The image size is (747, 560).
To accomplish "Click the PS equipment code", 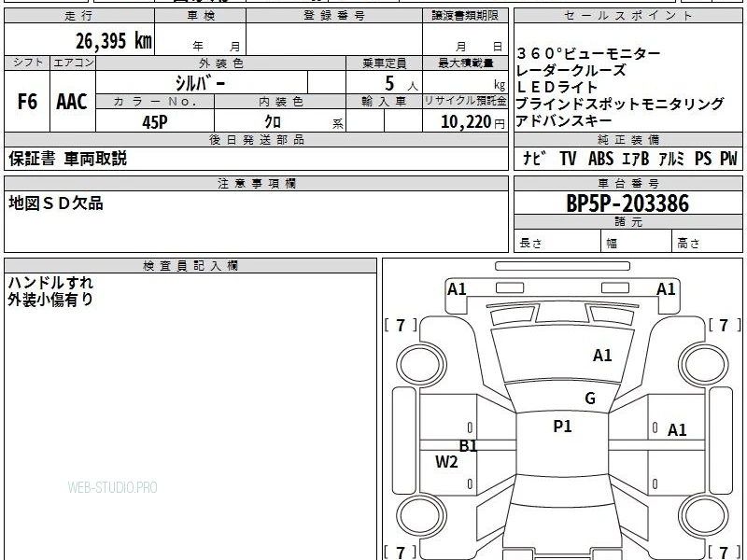I will pyautogui.click(x=703, y=158).
